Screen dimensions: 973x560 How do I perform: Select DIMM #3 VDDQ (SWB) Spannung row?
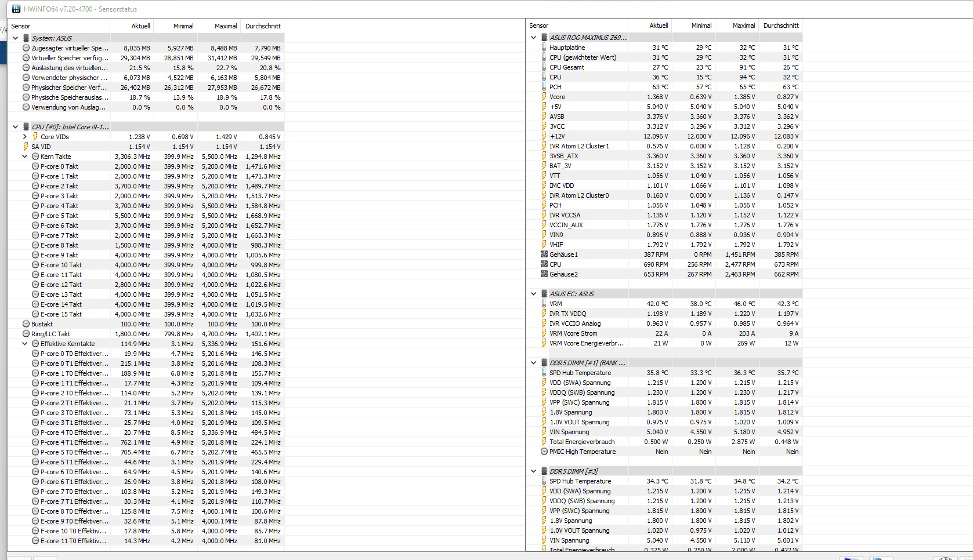(x=665, y=501)
